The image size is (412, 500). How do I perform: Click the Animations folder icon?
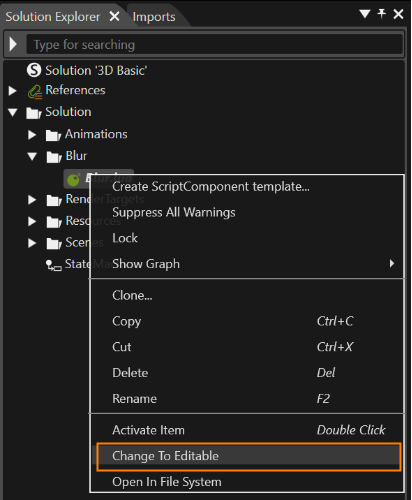tap(53, 135)
